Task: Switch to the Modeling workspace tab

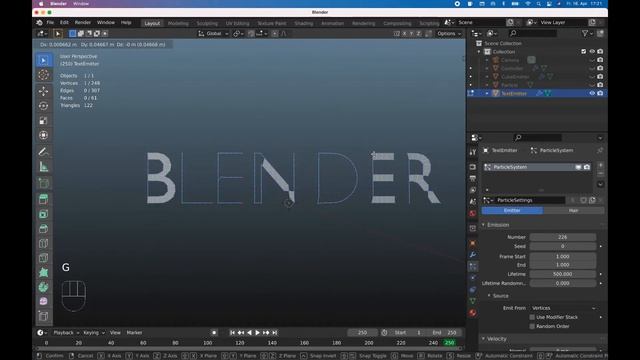Action: tap(178, 23)
